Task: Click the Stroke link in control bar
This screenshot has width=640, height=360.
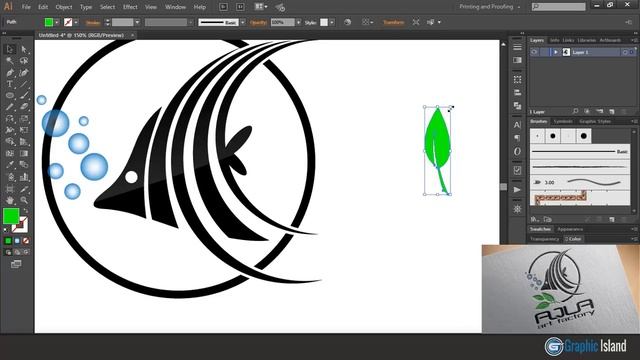Action: 93,22
